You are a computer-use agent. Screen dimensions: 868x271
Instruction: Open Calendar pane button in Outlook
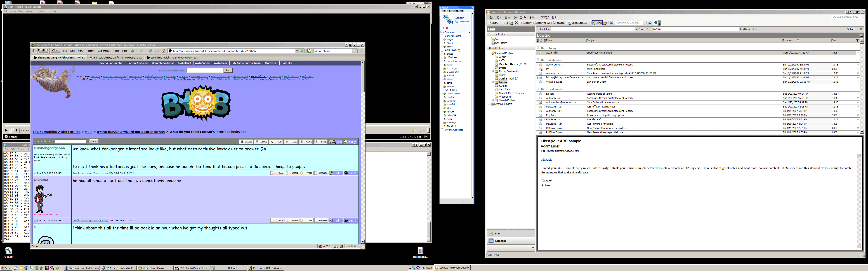pyautogui.click(x=511, y=241)
